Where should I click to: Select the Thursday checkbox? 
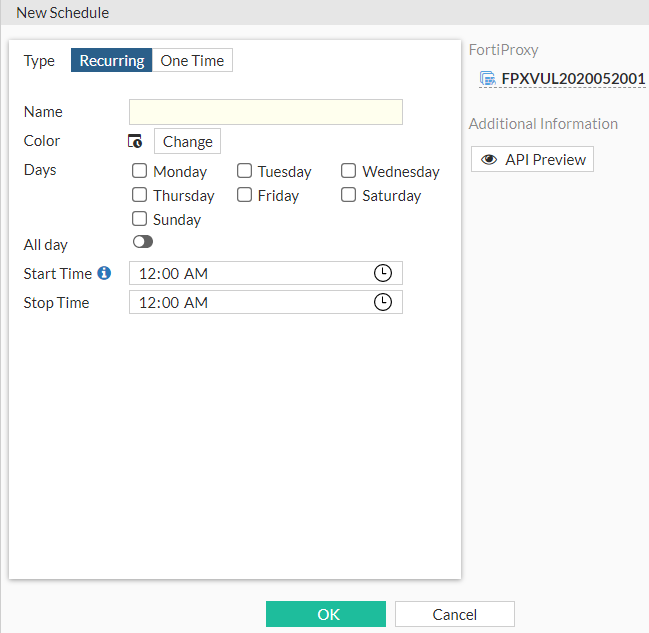pyautogui.click(x=140, y=195)
